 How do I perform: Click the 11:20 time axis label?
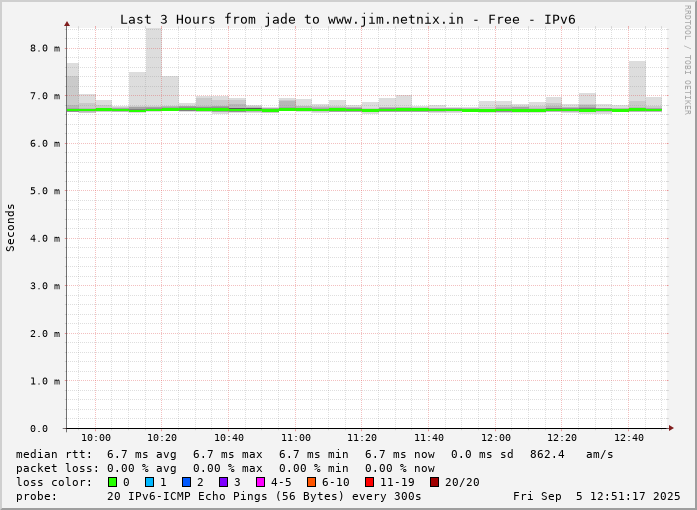coord(362,438)
